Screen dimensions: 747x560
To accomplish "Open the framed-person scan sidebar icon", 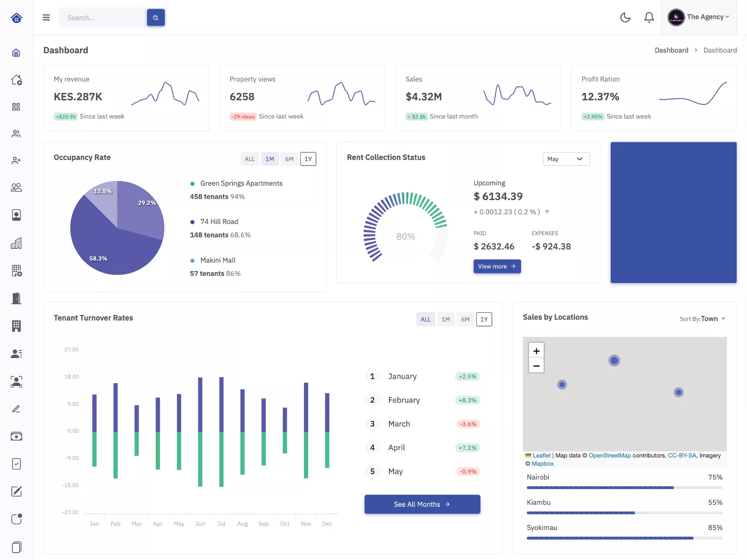I will click(x=16, y=382).
